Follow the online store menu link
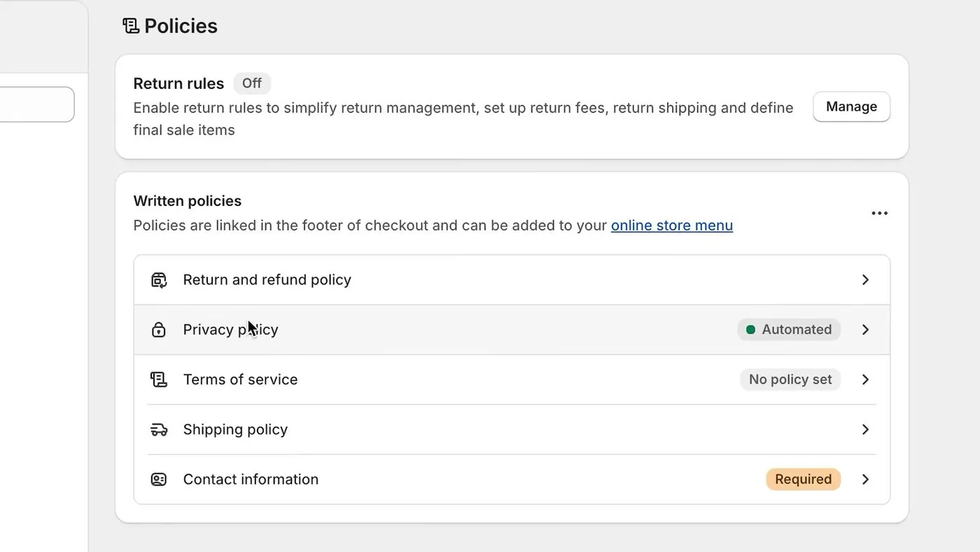980x552 pixels. (672, 226)
